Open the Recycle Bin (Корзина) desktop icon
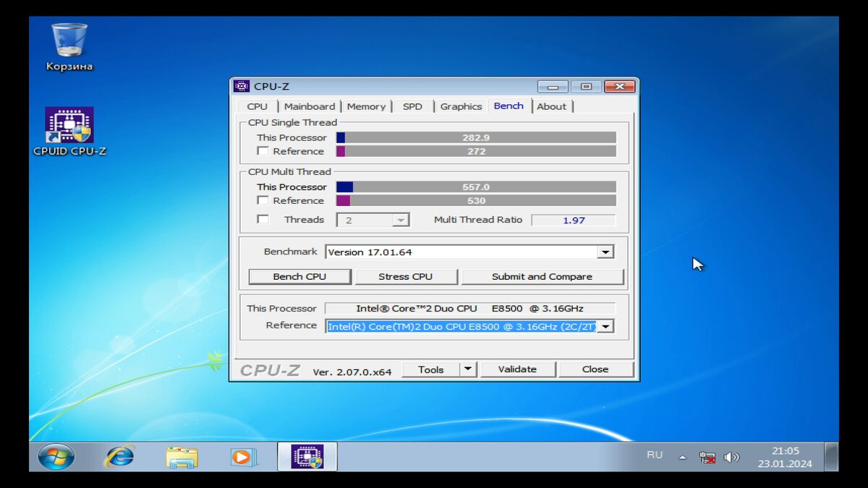This screenshot has height=488, width=868. [x=69, y=47]
